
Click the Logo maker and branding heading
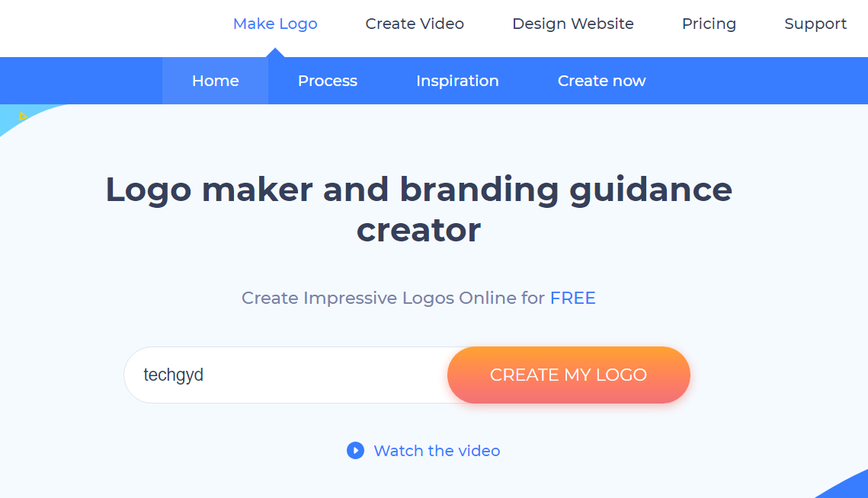[419, 209]
